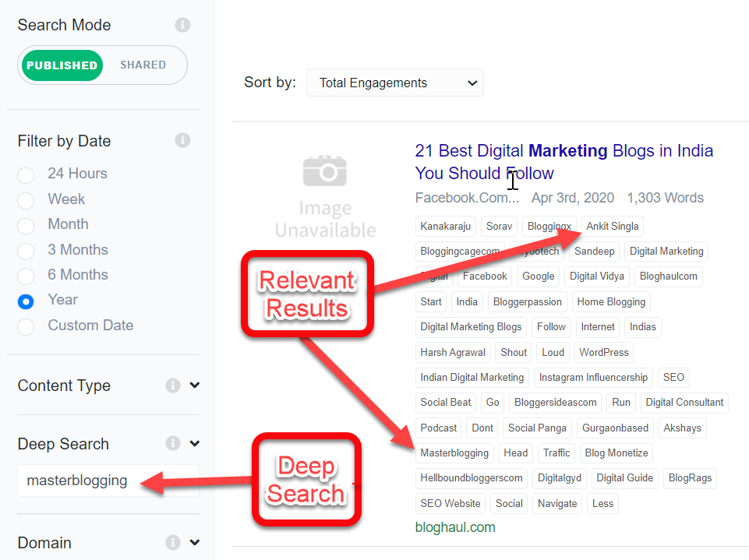Image resolution: width=749 pixels, height=560 pixels.
Task: Click the Traffic tag
Action: point(556,453)
